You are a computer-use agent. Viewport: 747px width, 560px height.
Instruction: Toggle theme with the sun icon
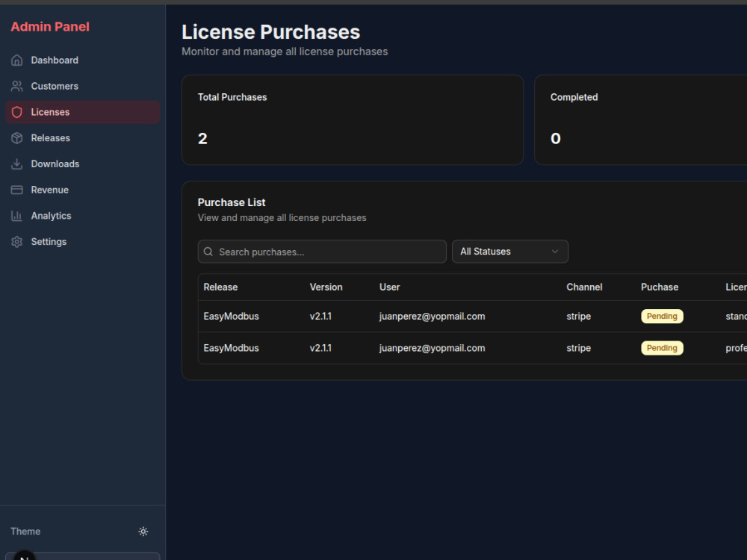(x=143, y=532)
